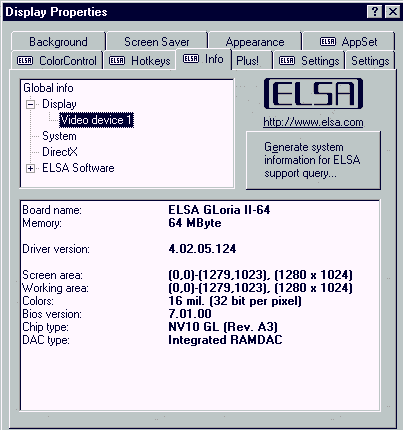Click the ELSA icon on Info tab
The image size is (403, 430).
(x=191, y=59)
